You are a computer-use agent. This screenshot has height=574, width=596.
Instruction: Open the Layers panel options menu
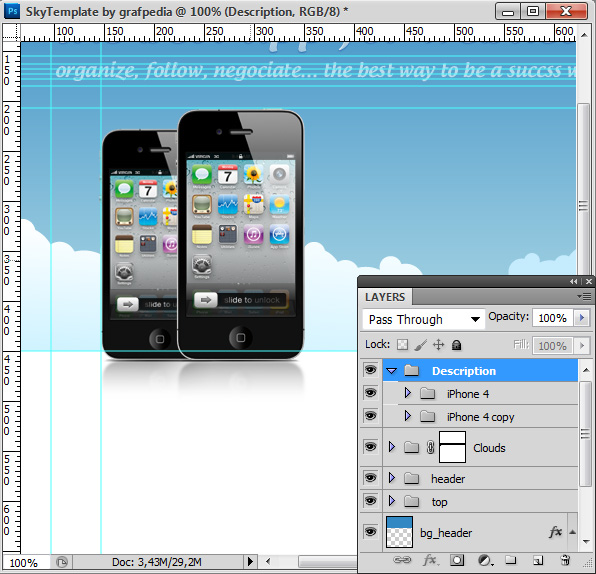[584, 296]
